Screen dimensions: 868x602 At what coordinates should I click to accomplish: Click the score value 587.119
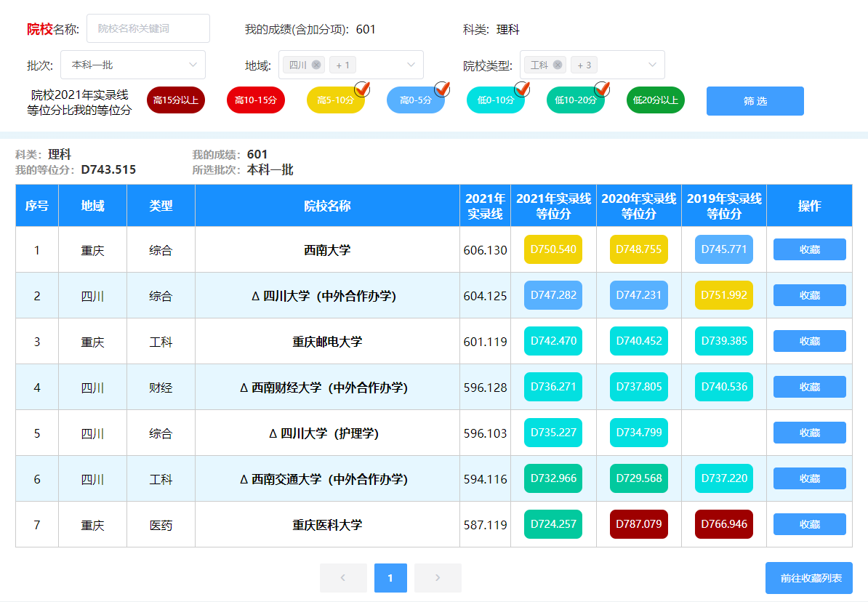485,525
